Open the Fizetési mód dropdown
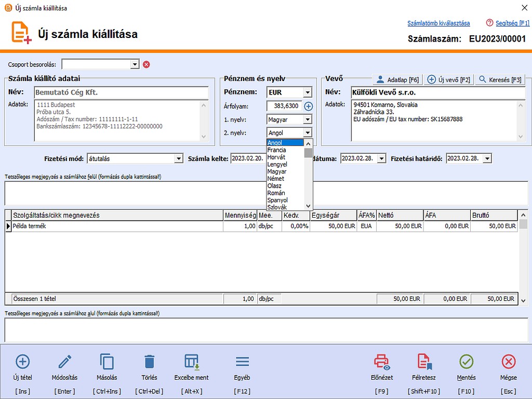 (x=178, y=158)
